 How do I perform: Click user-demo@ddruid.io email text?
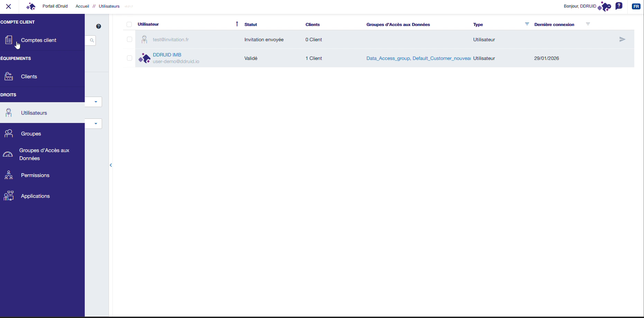[x=176, y=61]
